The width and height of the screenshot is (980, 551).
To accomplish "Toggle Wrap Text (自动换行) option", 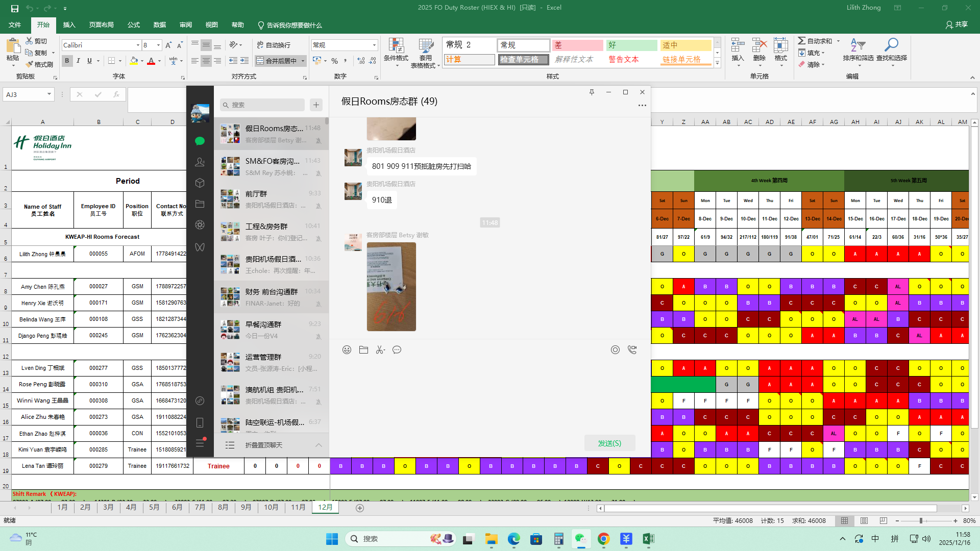I will coord(274,45).
